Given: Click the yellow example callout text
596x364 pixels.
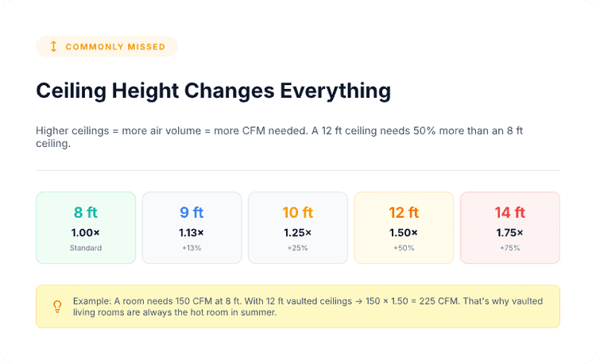Looking at the screenshot, I should (308, 307).
